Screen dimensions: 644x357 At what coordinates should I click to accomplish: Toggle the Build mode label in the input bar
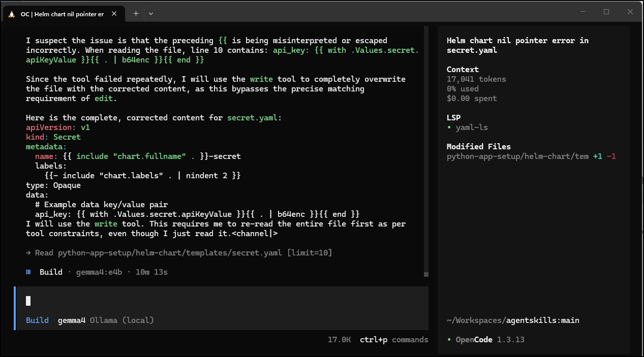(x=37, y=320)
